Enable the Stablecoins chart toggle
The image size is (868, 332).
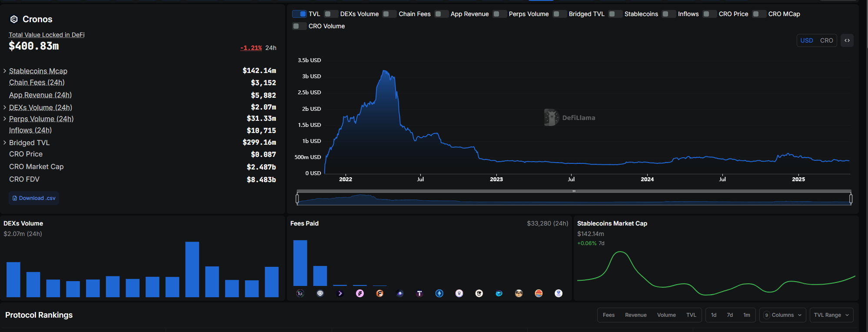(615, 14)
